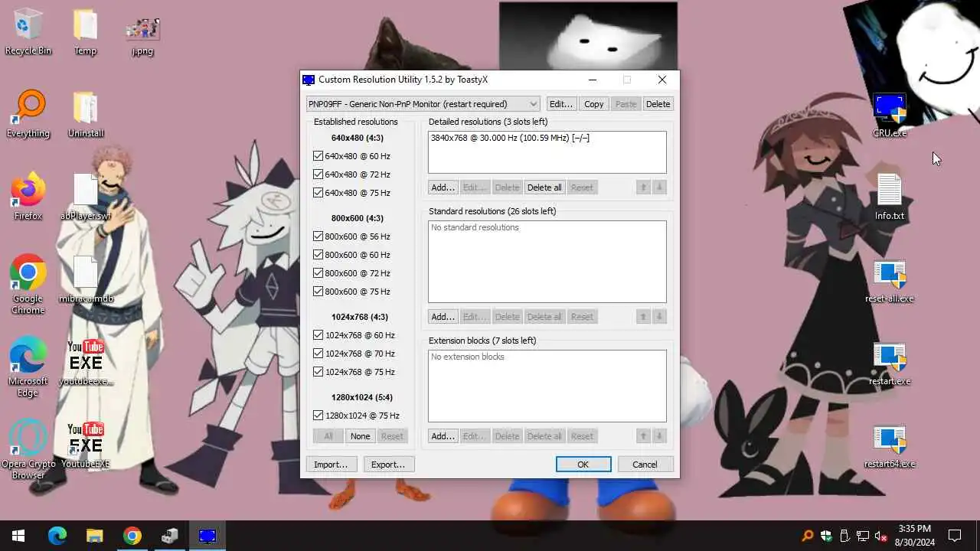Select YoutubeEXE icon beside Opera Crypto Browser
The width and height of the screenshot is (980, 551).
click(85, 445)
